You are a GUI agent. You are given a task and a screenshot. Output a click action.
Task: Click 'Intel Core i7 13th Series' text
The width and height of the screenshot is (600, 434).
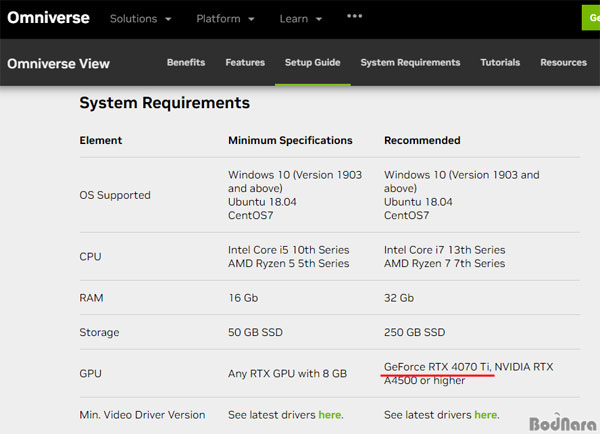pyautogui.click(x=445, y=250)
